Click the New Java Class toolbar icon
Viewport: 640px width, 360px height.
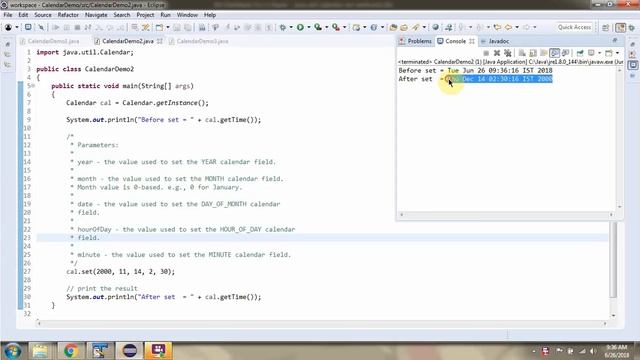374,27
